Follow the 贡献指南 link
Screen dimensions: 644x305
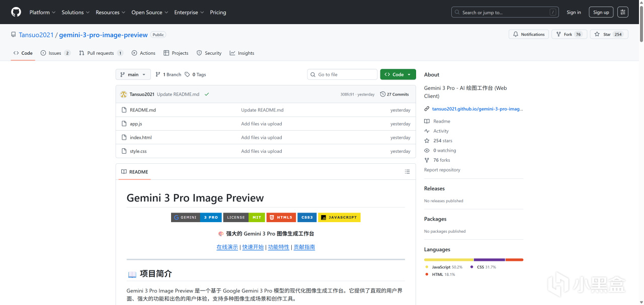(304, 247)
